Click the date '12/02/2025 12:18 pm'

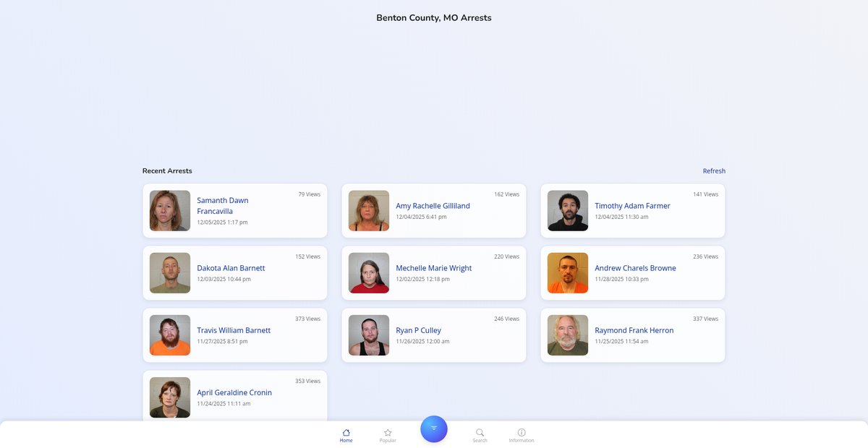[x=423, y=279]
